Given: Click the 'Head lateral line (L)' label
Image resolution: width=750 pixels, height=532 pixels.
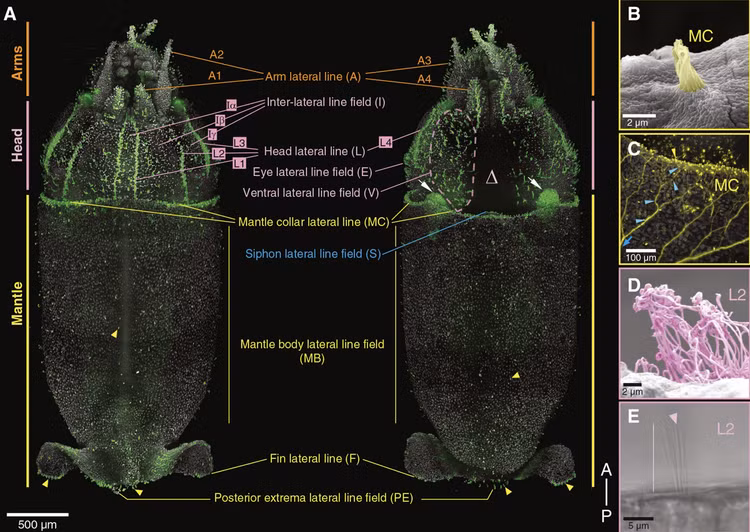Looking at the screenshot, I should [315, 151].
